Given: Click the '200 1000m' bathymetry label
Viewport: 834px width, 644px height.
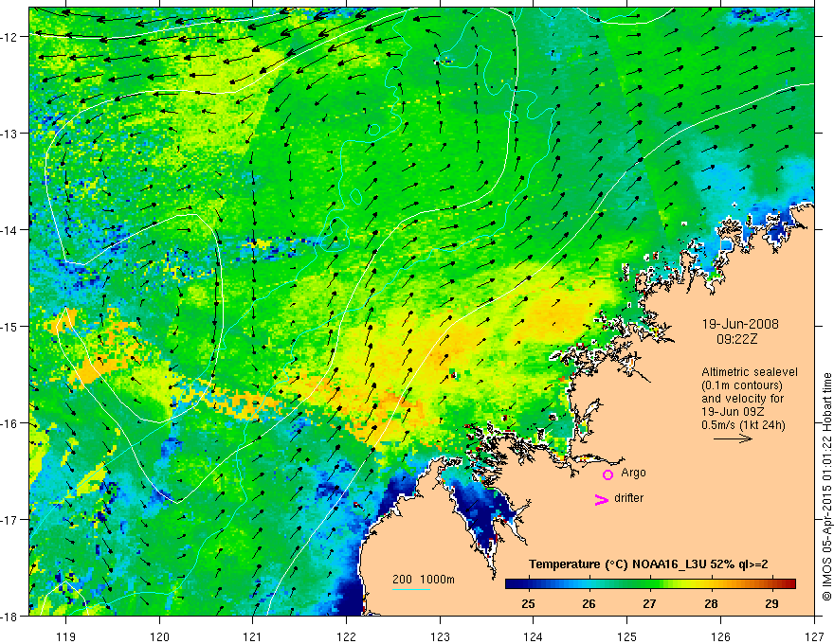Looking at the screenshot, I should click(424, 580).
